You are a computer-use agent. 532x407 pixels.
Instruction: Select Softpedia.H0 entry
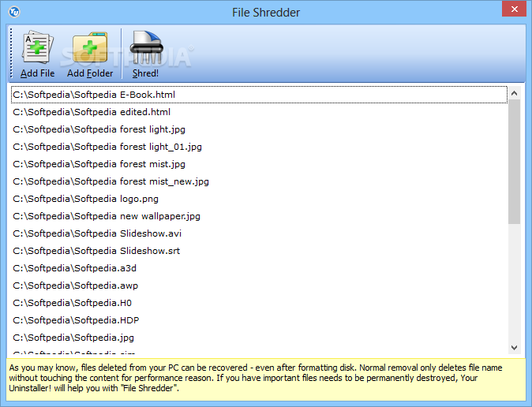259,303
